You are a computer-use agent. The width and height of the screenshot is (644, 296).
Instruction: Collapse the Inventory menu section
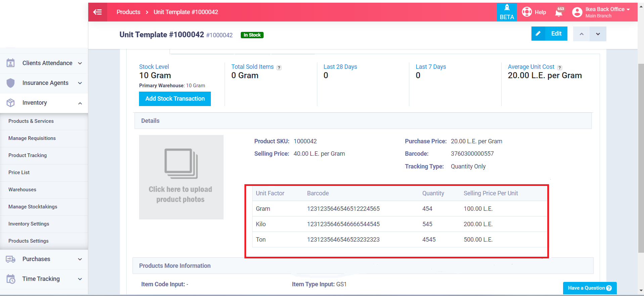click(44, 103)
